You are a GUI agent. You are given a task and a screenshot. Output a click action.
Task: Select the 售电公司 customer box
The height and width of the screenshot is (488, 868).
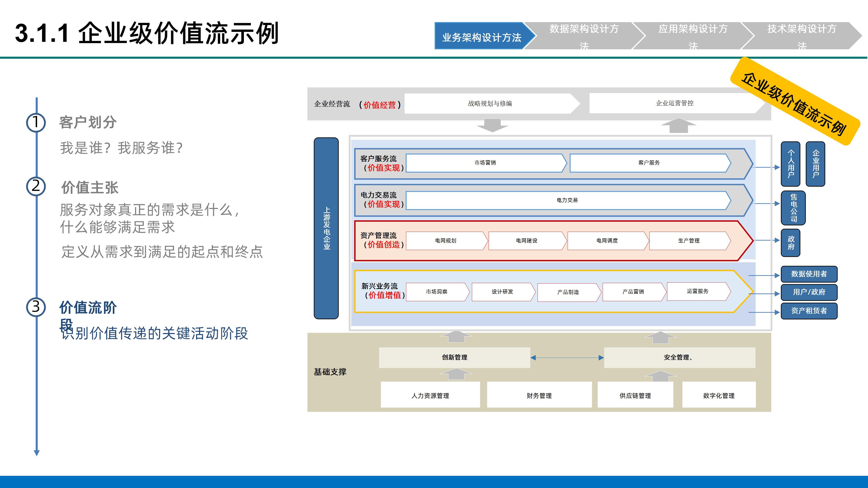(x=794, y=208)
